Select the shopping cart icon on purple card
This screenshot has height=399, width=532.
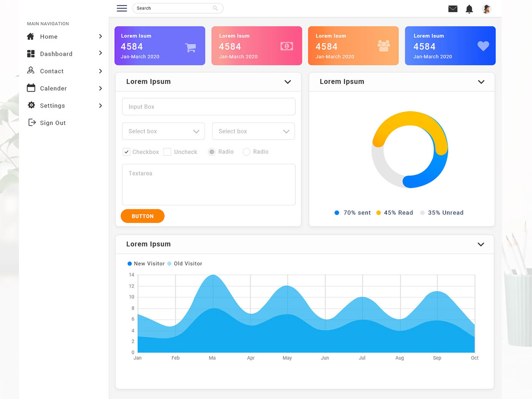pos(190,47)
